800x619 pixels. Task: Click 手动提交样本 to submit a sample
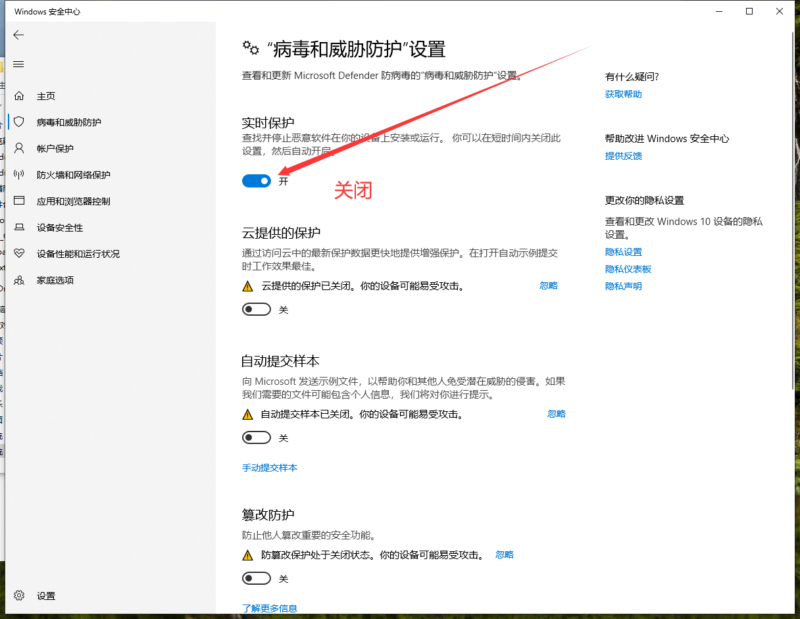point(269,468)
